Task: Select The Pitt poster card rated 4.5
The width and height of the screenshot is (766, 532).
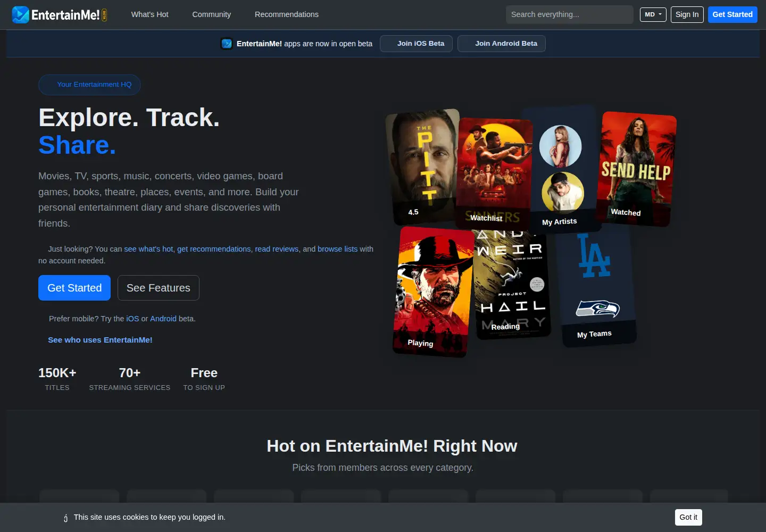Action: [423, 166]
